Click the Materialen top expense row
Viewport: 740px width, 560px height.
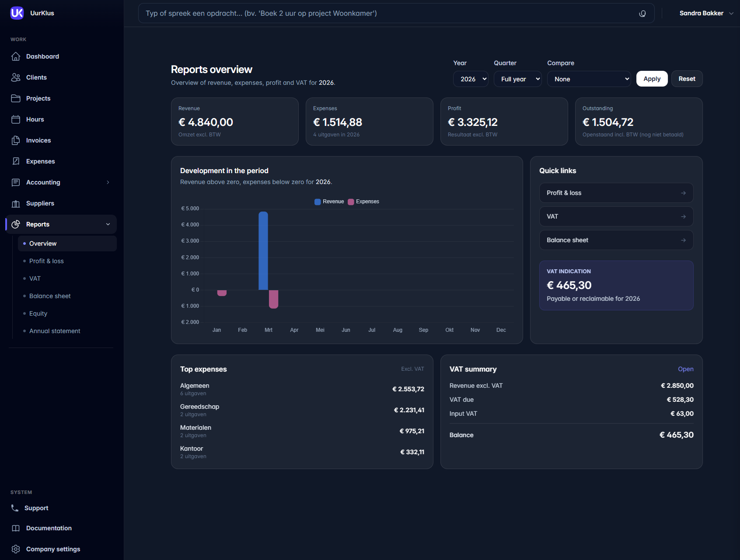point(302,431)
